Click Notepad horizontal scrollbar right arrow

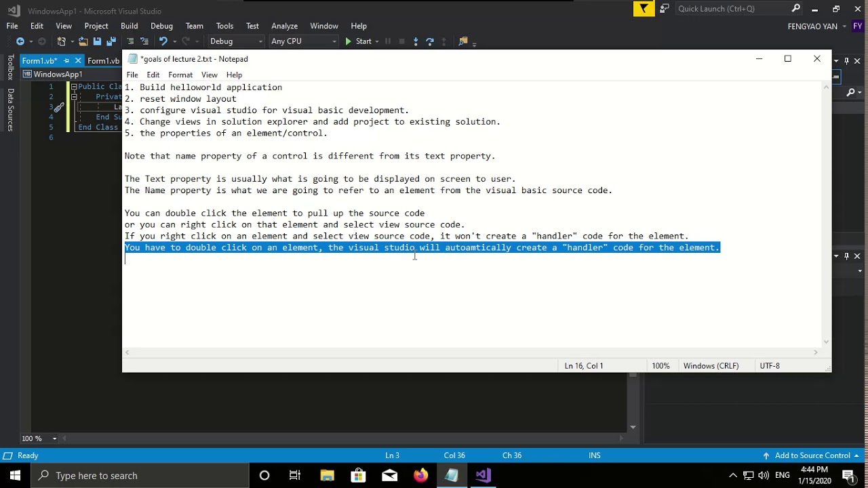coord(816,352)
